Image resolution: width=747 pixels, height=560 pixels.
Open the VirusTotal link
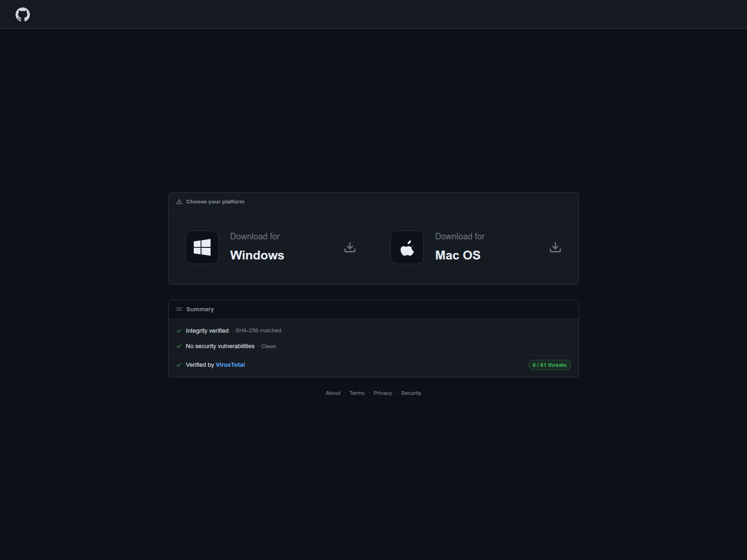(x=230, y=365)
